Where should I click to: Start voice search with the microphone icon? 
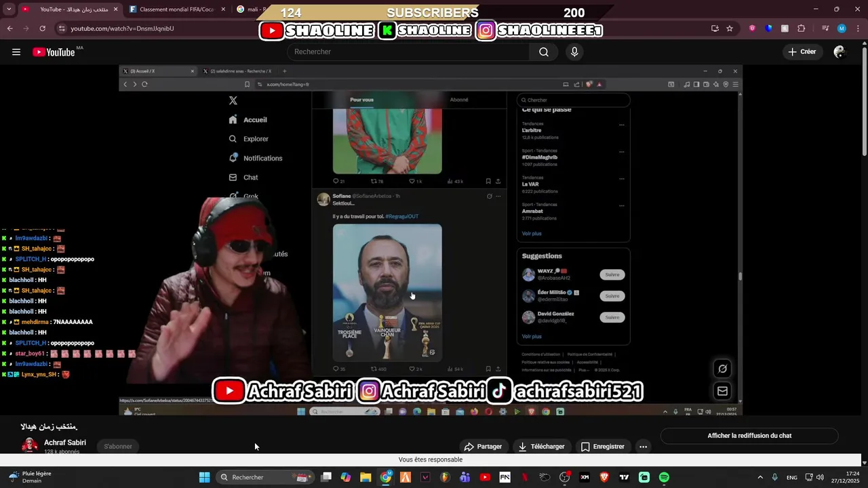(x=574, y=52)
